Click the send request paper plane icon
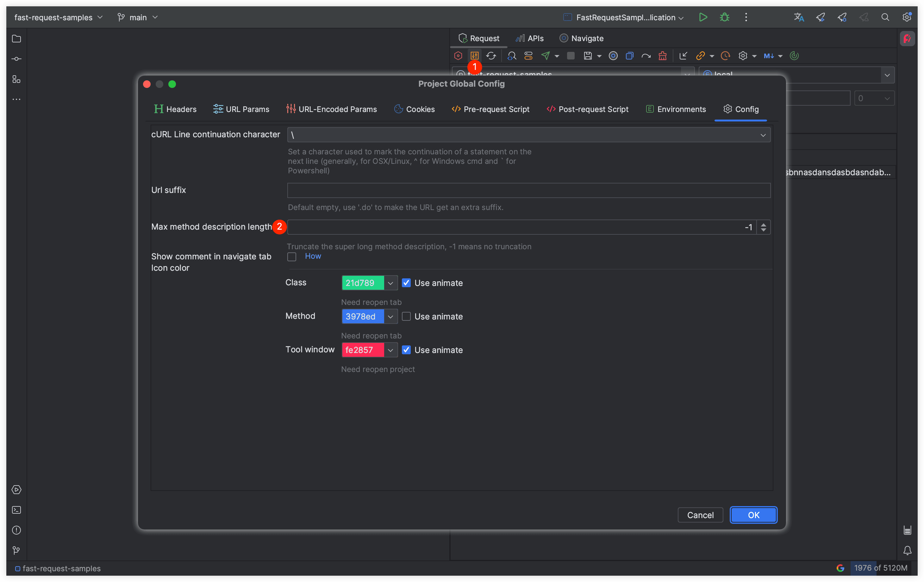924x582 pixels. coord(545,56)
